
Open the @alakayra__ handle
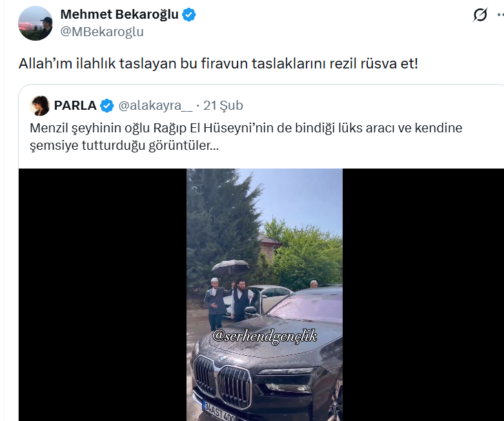point(156,105)
